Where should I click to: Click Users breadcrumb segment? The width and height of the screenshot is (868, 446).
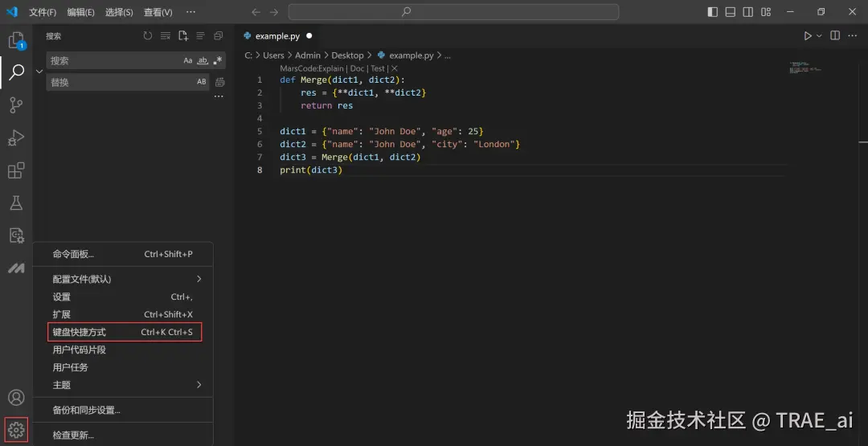tap(273, 55)
